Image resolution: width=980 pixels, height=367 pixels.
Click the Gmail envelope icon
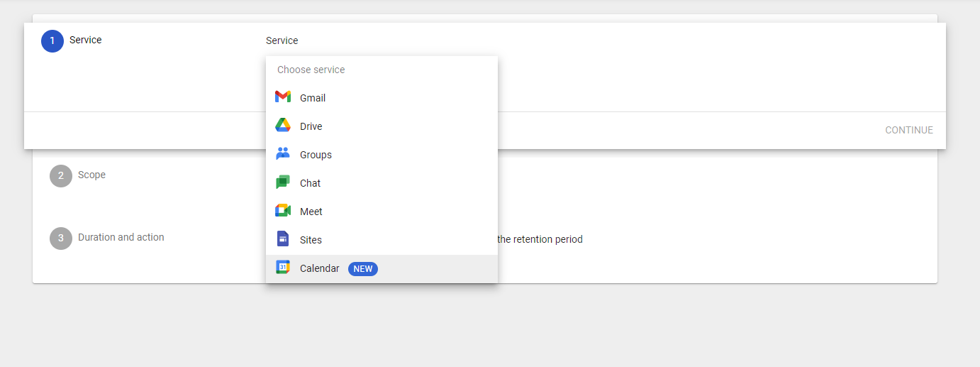(283, 97)
